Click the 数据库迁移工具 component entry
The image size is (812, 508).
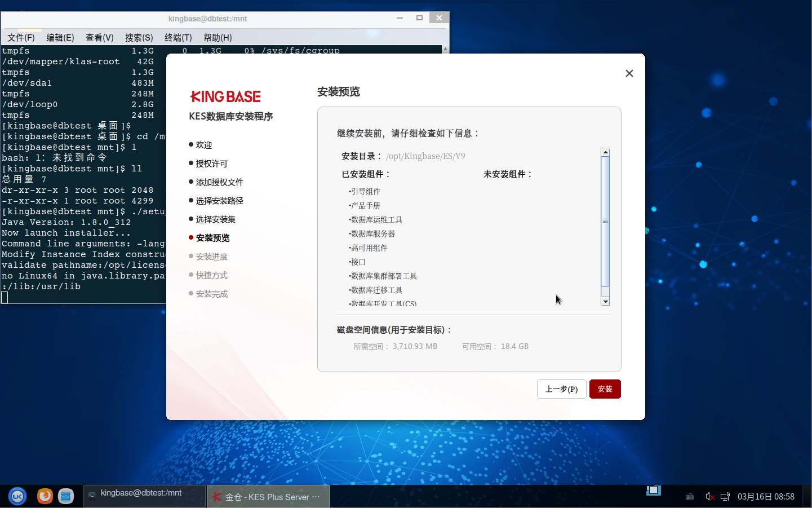[376, 290]
